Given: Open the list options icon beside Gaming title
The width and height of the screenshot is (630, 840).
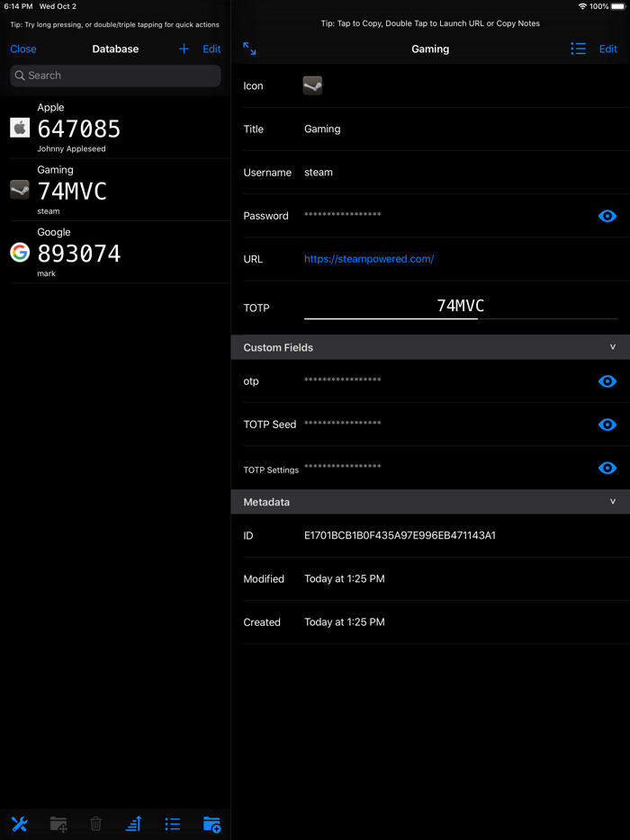Looking at the screenshot, I should 578,49.
